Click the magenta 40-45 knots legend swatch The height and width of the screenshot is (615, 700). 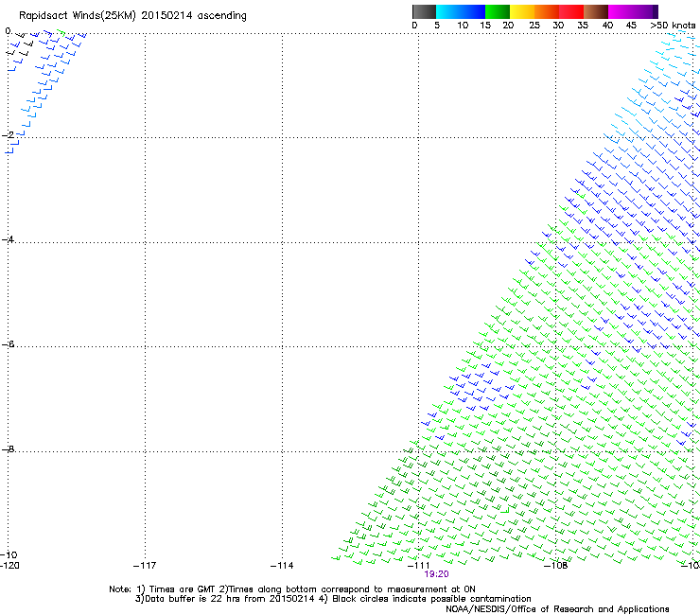click(621, 11)
